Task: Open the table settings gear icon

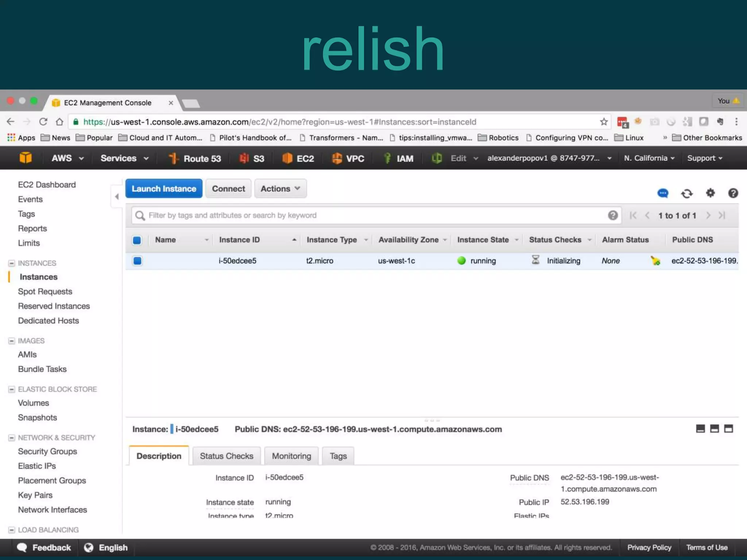Action: coord(710,192)
